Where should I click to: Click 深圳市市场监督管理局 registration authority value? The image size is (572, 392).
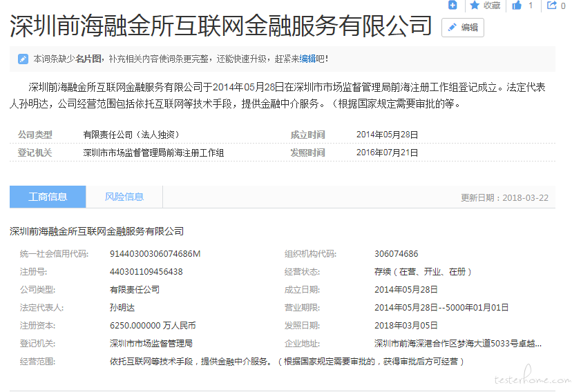coord(151,343)
